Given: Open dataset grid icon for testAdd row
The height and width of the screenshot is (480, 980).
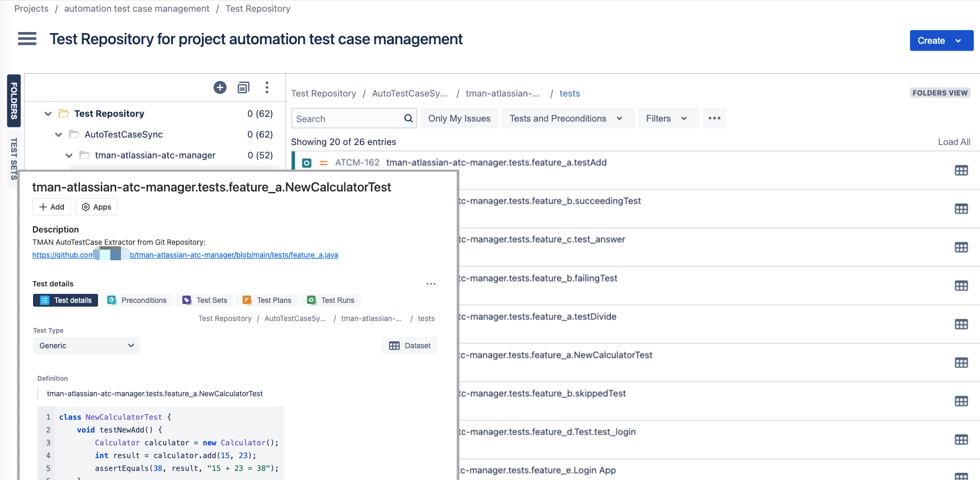Looking at the screenshot, I should tap(961, 171).
